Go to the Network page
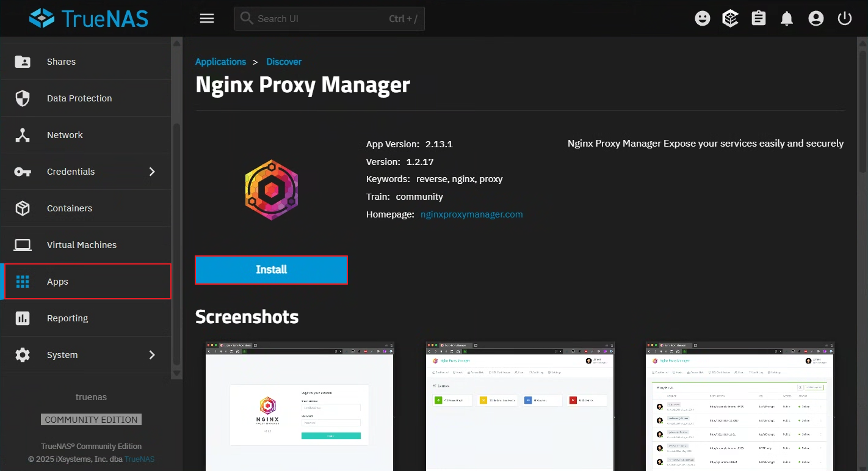Image resolution: width=868 pixels, height=471 pixels. pyautogui.click(x=85, y=135)
